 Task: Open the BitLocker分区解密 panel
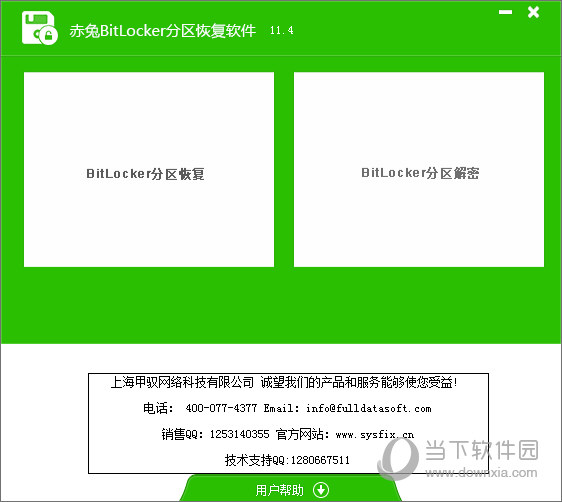tap(419, 169)
